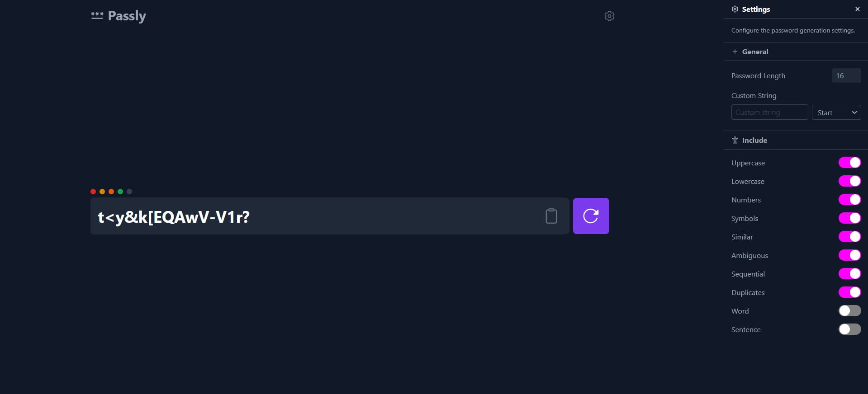Turn on the Sentence switch
868x394 pixels.
coord(849,329)
